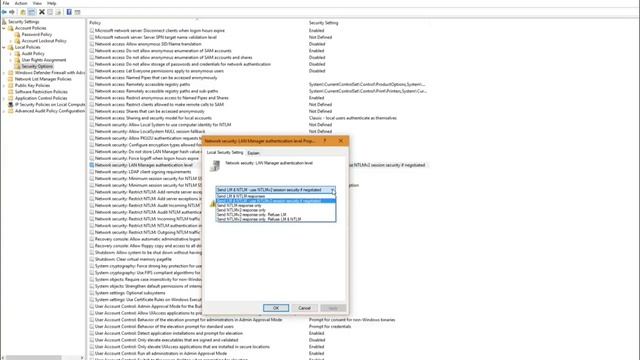This screenshot has width=640, height=360.
Task: Click icon beside Network access: Named Pipes policy
Action: point(92,78)
